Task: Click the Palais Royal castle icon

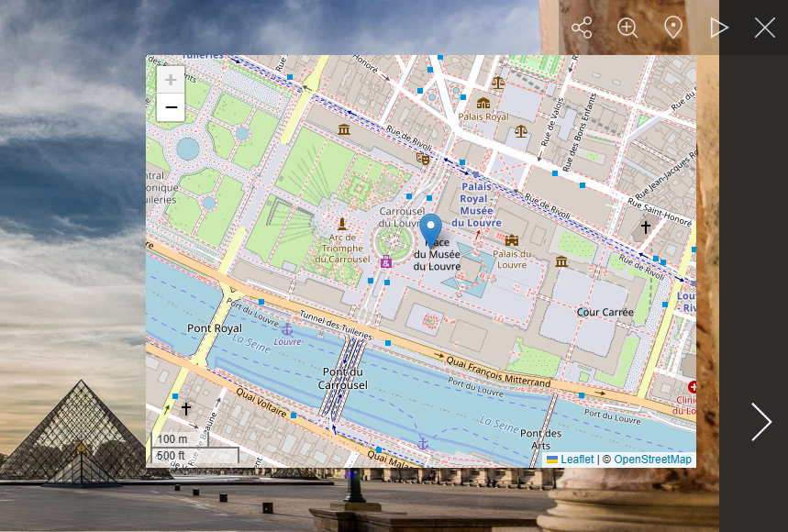Action: coord(483,104)
